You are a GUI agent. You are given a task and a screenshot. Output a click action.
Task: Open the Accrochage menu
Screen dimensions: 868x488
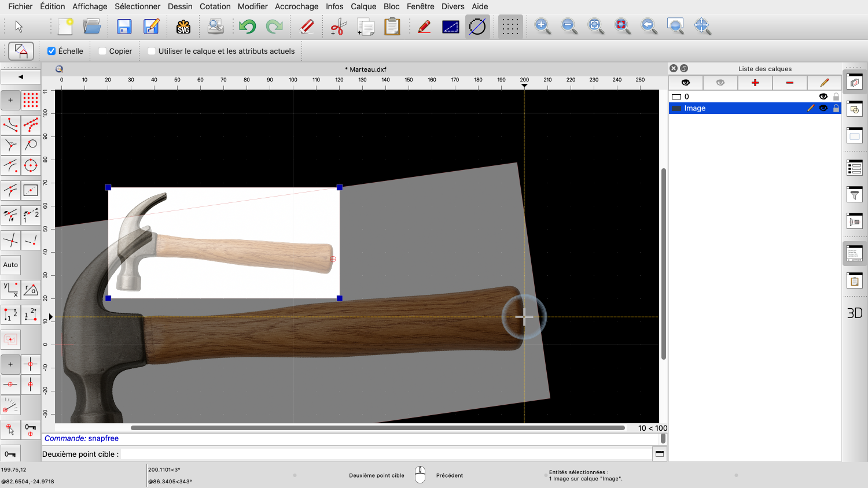296,6
